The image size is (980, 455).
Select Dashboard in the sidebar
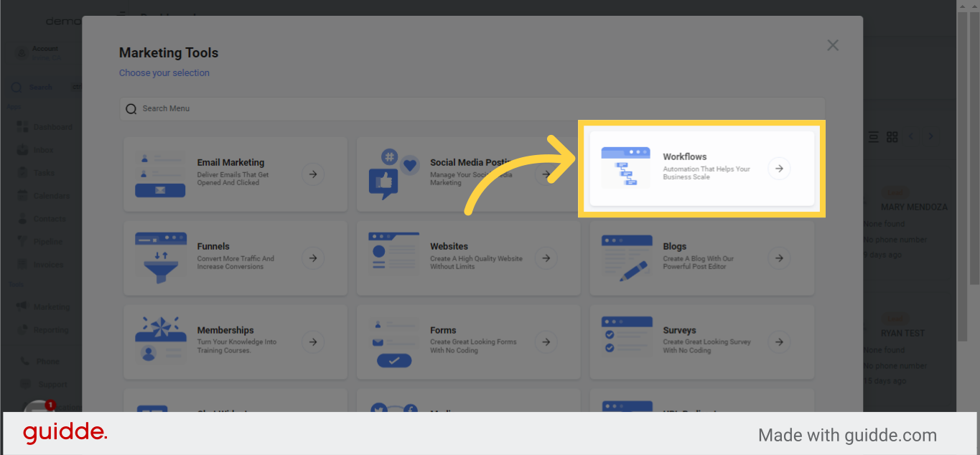[22, 126]
